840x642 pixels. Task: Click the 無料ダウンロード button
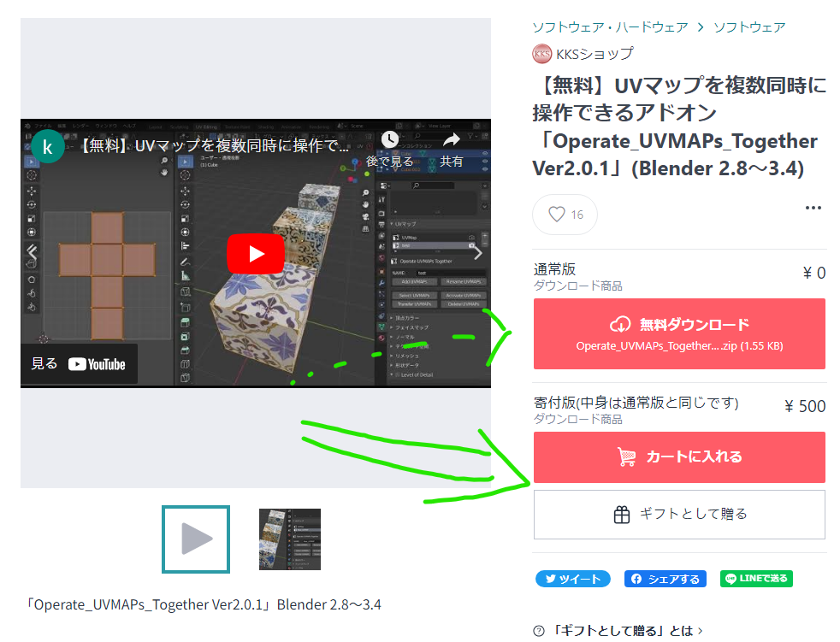(679, 334)
